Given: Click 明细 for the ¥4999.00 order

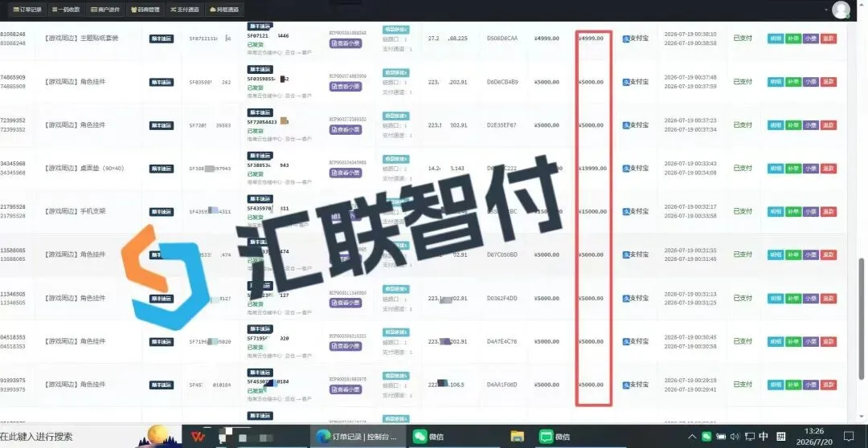Looking at the screenshot, I should tap(776, 39).
